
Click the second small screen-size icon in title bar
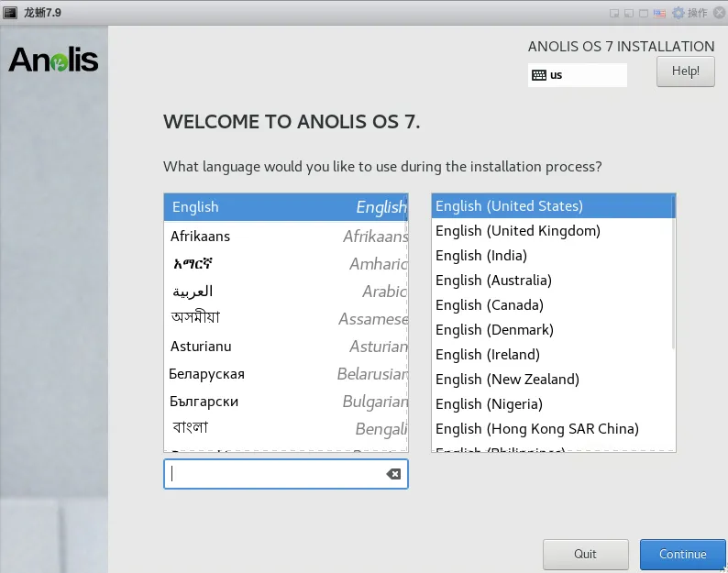click(x=629, y=13)
